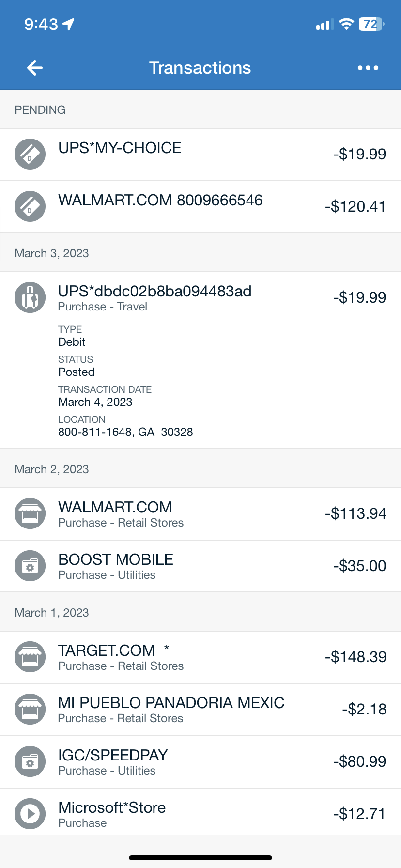
Task: Tap the utilities icon beside IGC/SPEEDPAY
Action: coord(30,761)
